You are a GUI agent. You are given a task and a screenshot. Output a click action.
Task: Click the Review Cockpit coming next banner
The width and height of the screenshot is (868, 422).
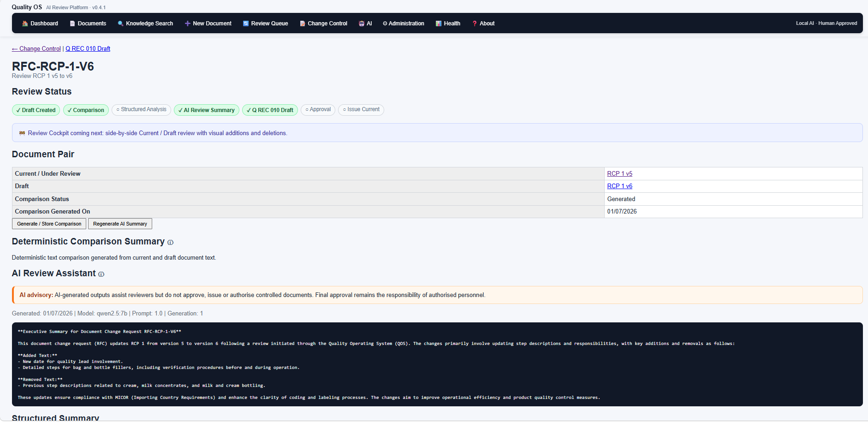point(437,133)
